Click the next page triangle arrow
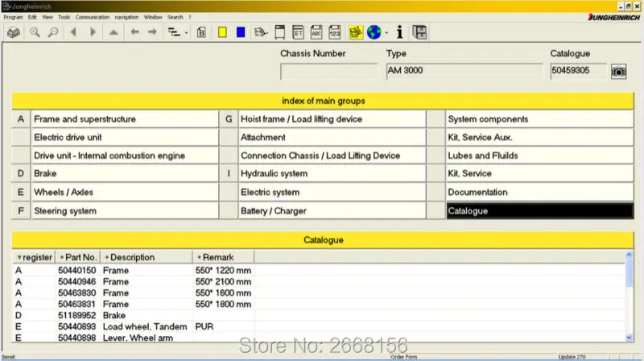This screenshot has height=361, width=644. (x=93, y=32)
